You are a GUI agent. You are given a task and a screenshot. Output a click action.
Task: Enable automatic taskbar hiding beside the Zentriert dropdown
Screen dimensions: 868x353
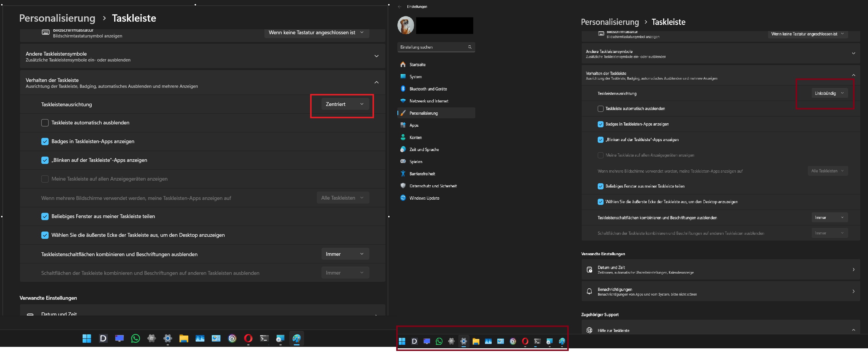point(45,123)
